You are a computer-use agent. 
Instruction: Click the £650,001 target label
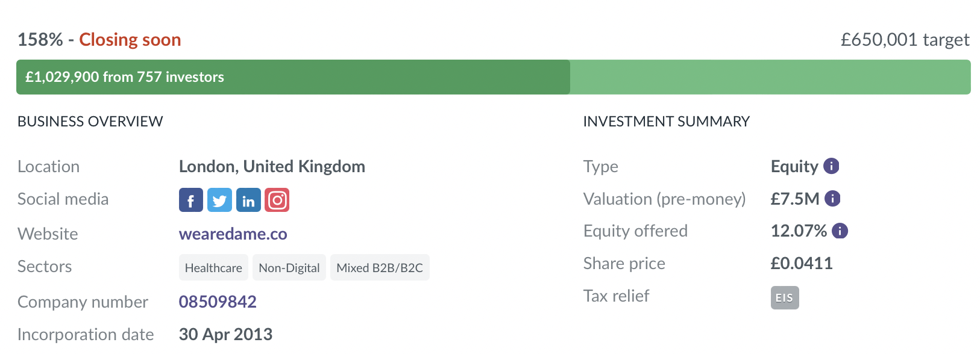click(905, 40)
